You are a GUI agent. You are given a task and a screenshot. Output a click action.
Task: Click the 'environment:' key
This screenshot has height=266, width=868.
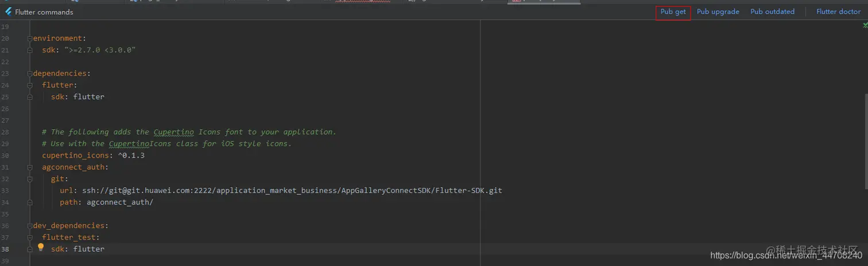(59, 38)
